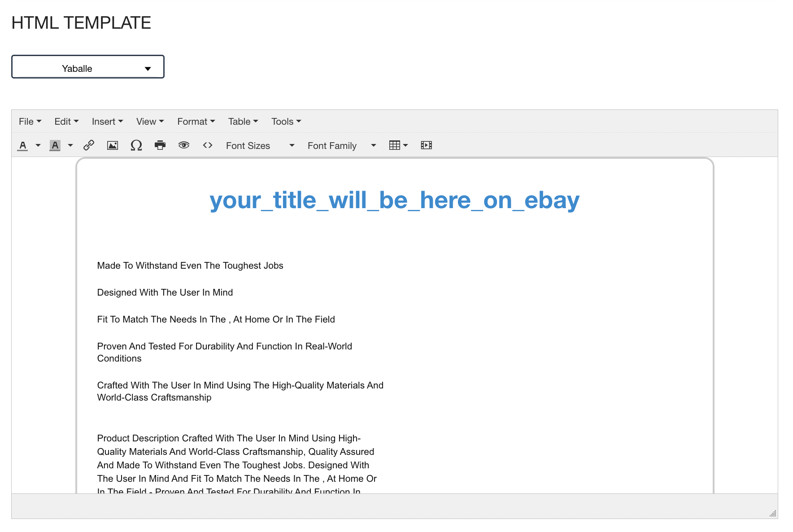Click the print icon
The height and width of the screenshot is (532, 793).
(160, 145)
